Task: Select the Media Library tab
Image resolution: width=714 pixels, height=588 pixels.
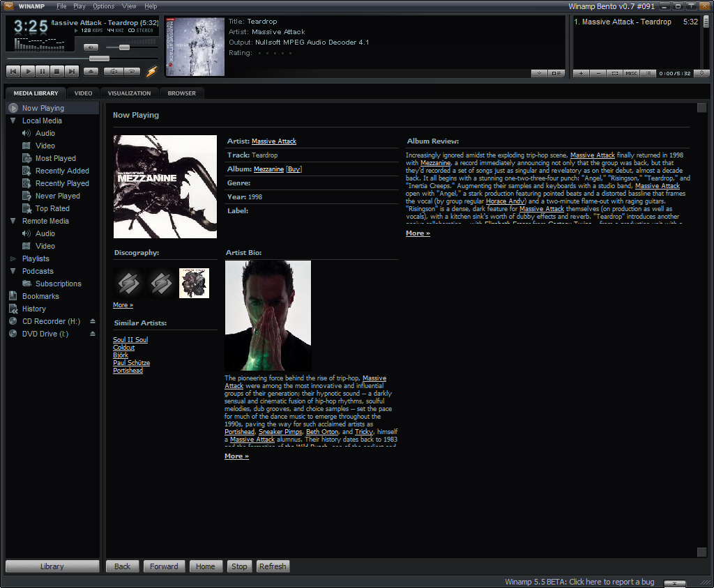Action: tap(36, 93)
